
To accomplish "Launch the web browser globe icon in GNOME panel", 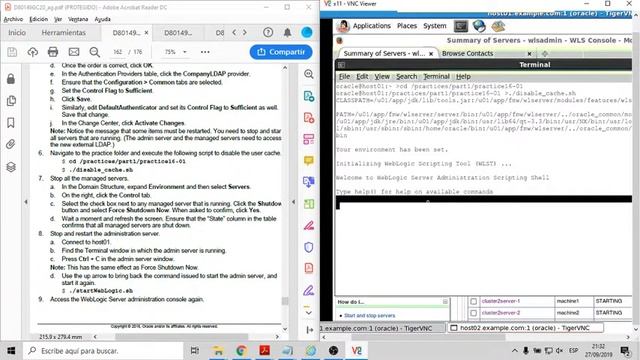I will pos(479,26).
